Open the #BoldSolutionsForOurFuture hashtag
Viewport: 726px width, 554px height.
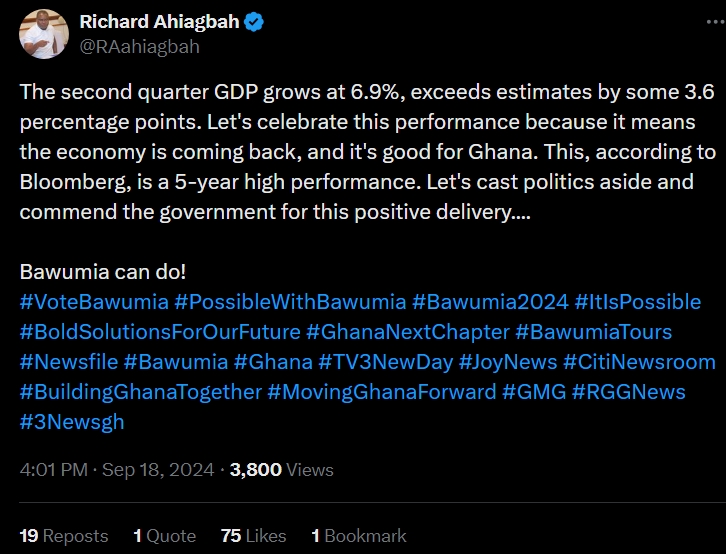pyautogui.click(x=159, y=331)
